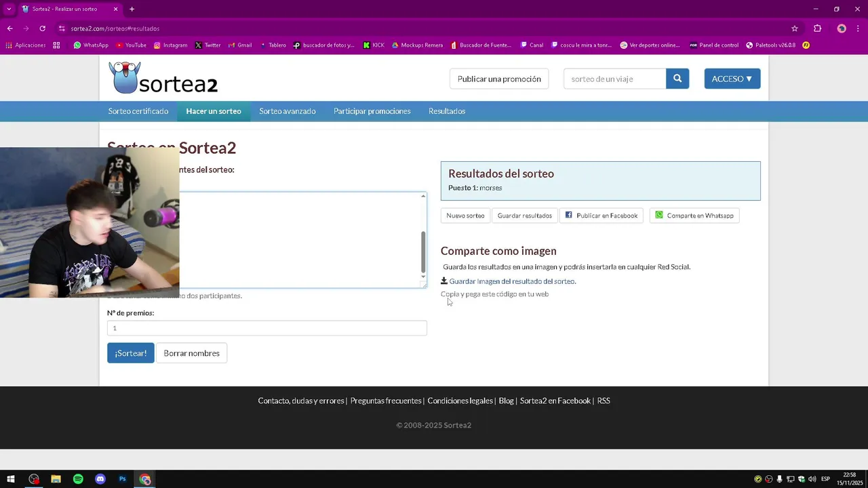Open Discord from the taskbar
868x488 pixels.
click(100, 479)
